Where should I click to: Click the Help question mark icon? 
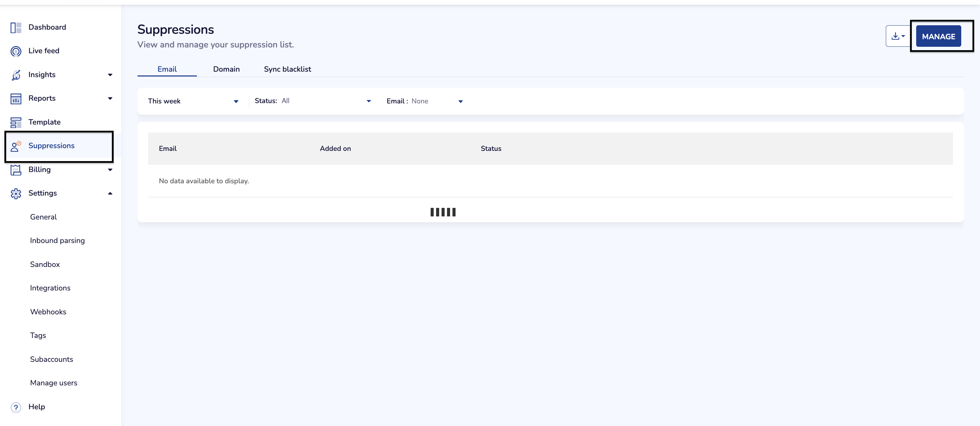16,407
